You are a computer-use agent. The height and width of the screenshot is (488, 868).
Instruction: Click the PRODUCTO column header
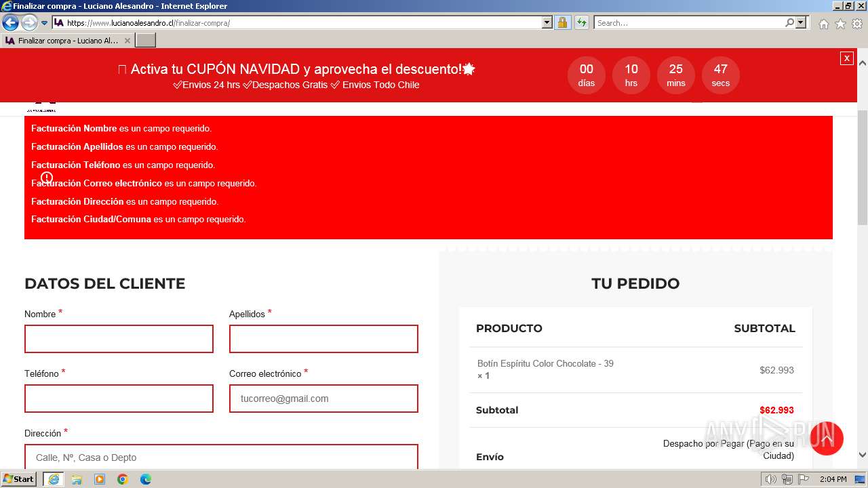coord(509,328)
